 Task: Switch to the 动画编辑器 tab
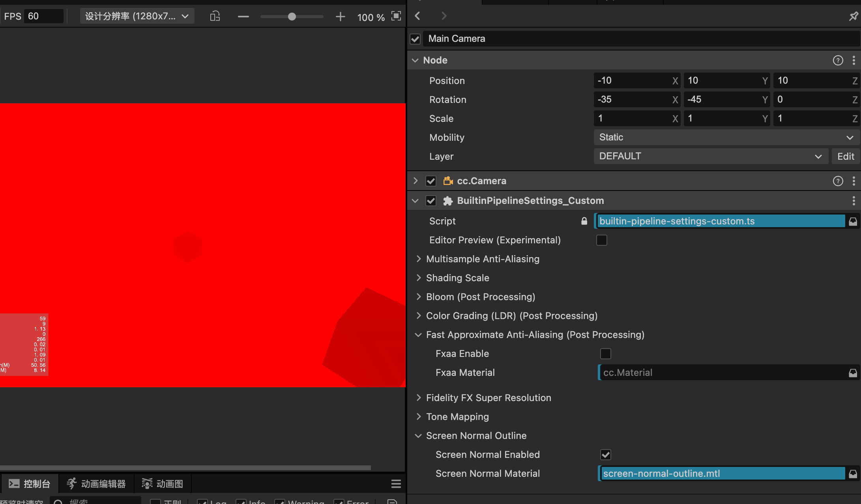96,483
